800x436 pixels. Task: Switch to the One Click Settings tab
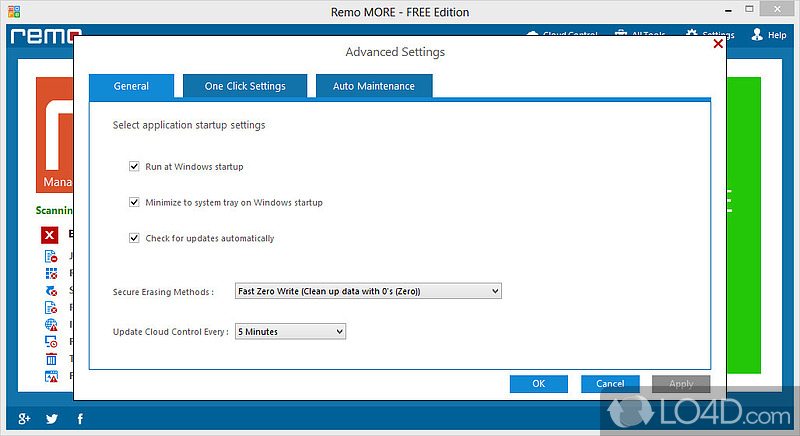245,86
